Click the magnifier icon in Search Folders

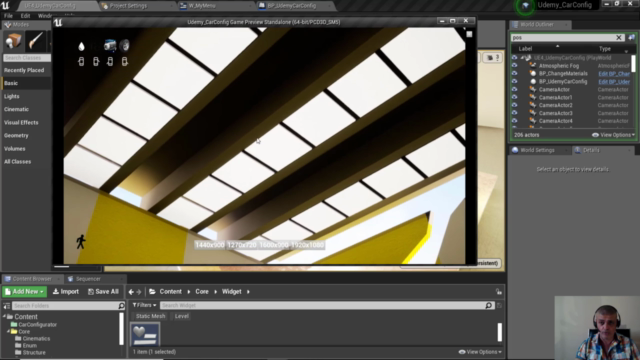coord(121,306)
